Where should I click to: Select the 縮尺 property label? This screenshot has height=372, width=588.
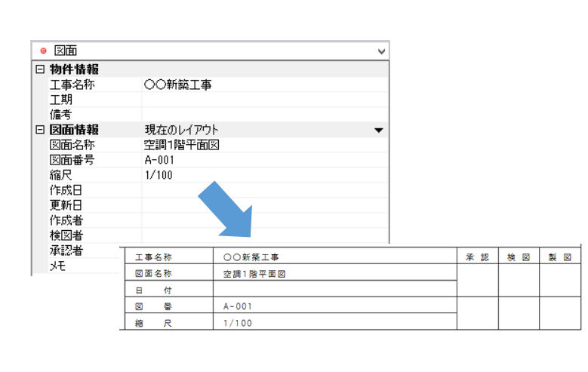pyautogui.click(x=60, y=175)
